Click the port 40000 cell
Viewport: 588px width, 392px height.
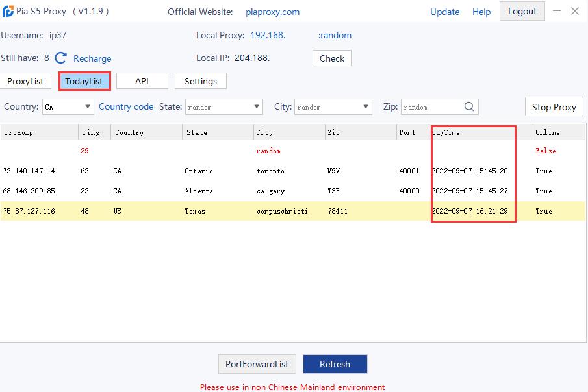(409, 191)
